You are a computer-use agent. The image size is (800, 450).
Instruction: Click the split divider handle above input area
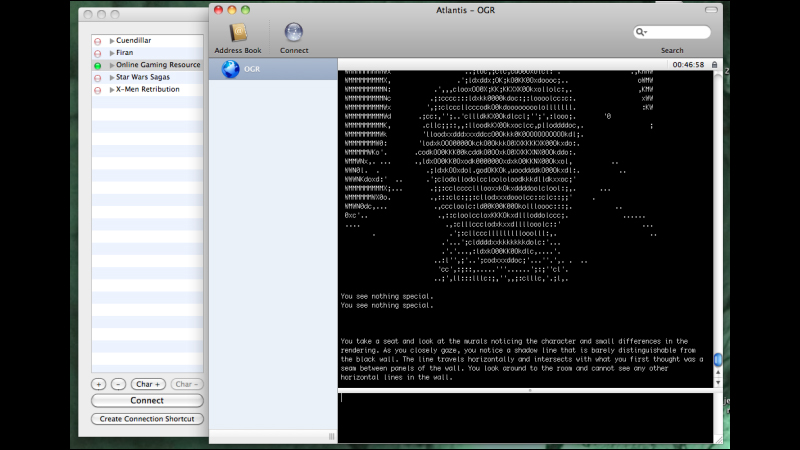tap(530, 390)
